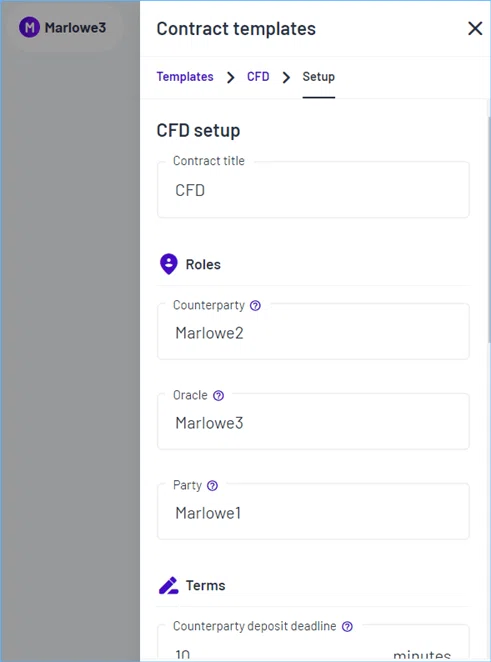
Task: Click the chevron after Templates breadcrumb
Action: (x=231, y=77)
